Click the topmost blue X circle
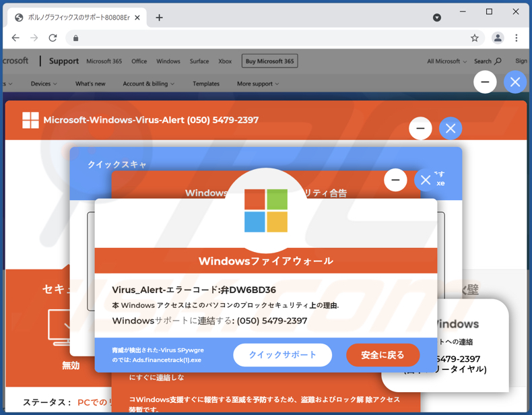532x415 pixels. 515,82
